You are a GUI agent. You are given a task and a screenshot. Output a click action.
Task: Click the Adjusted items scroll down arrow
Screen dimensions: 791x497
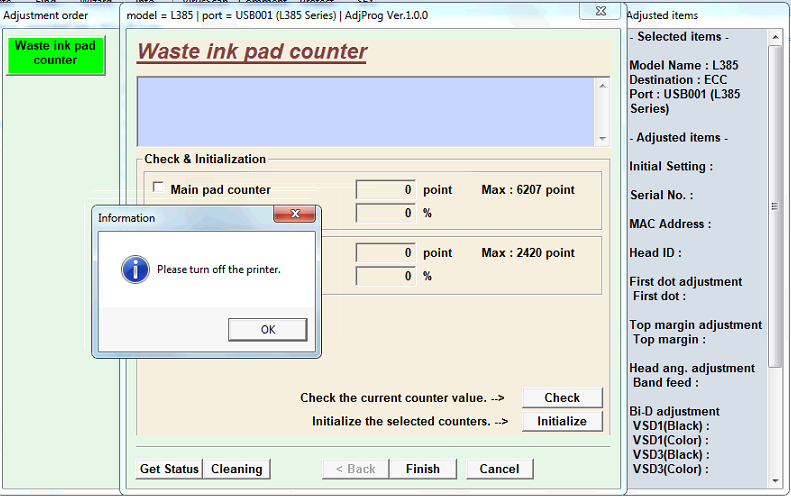click(775, 481)
